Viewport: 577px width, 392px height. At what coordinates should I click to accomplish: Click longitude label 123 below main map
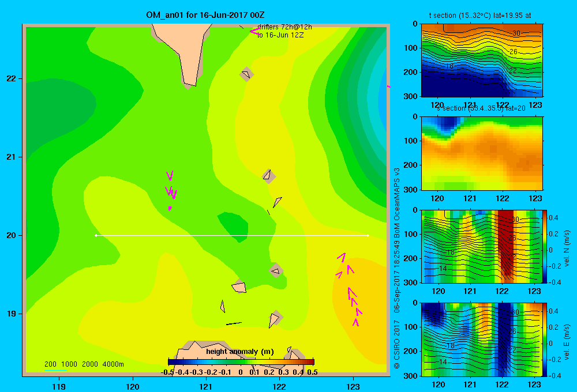tap(353, 386)
